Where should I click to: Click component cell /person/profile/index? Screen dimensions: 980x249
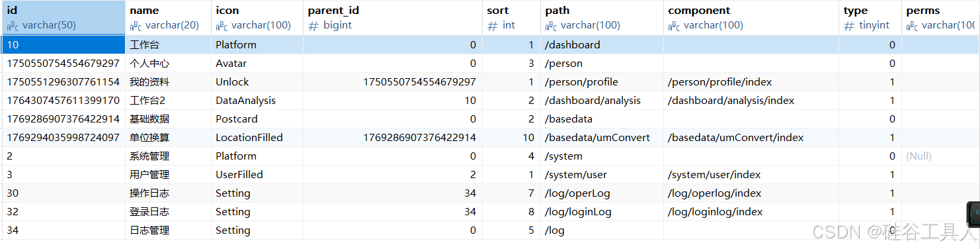tap(751, 82)
